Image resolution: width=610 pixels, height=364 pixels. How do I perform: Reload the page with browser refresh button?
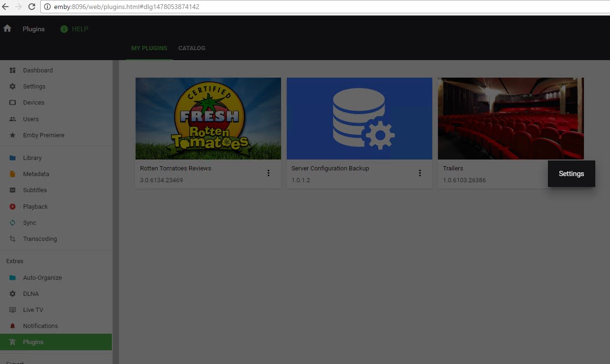32,7
